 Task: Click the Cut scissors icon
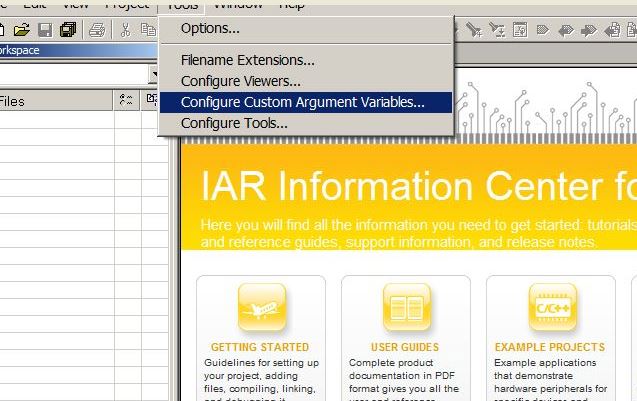pyautogui.click(x=126, y=30)
